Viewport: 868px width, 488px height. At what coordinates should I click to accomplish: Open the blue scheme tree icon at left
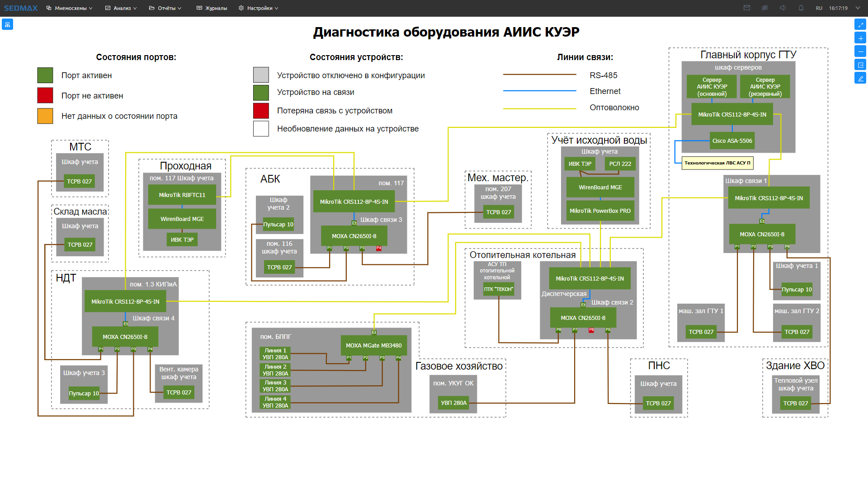pos(7,24)
